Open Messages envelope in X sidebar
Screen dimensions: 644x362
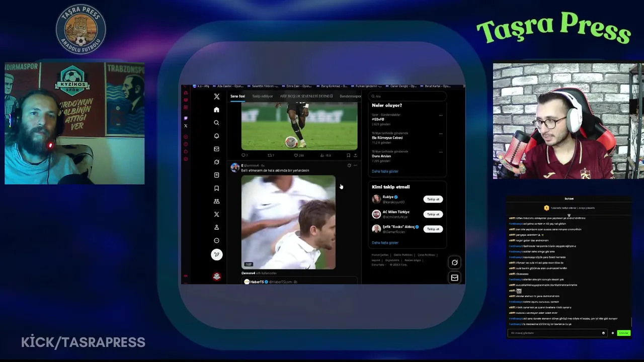[216, 149]
